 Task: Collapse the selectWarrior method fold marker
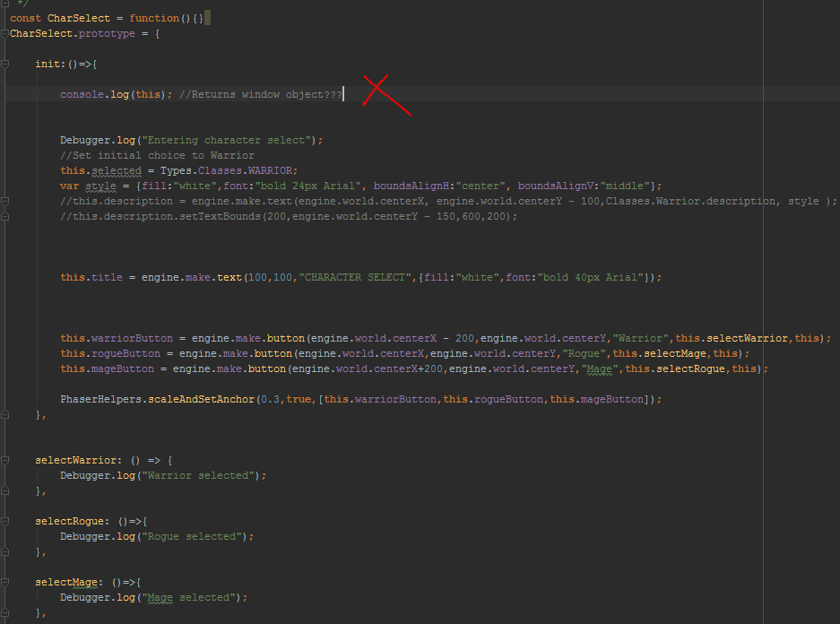4,461
